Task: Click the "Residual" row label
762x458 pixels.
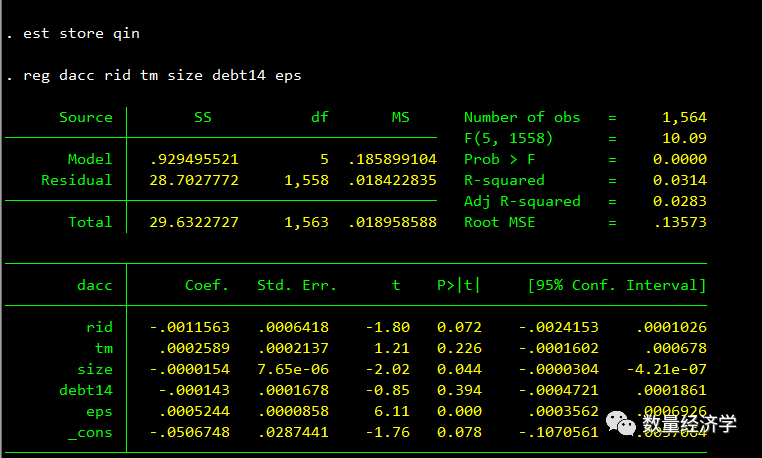Action: 76,180
